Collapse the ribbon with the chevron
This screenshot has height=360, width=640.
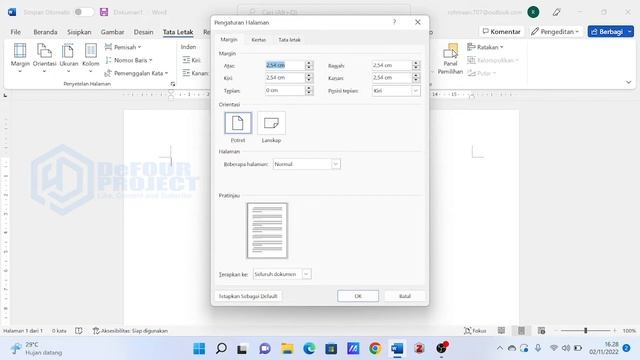(629, 82)
